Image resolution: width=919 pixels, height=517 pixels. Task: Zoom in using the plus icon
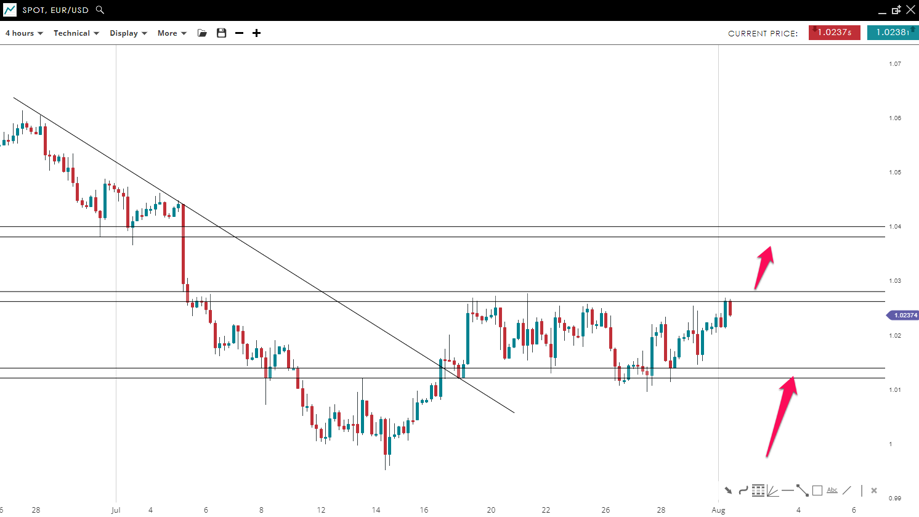[x=256, y=33]
